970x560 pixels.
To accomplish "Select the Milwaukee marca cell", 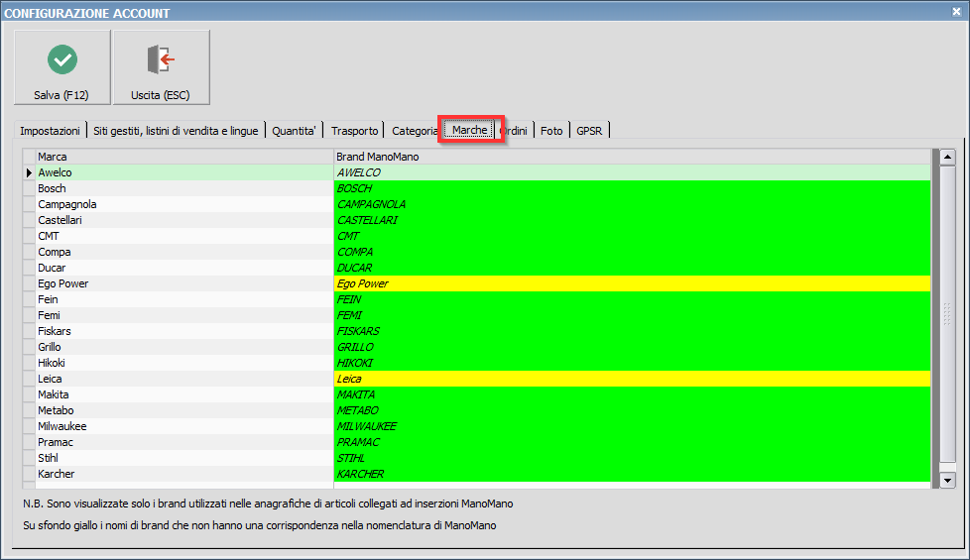I will pos(184,426).
